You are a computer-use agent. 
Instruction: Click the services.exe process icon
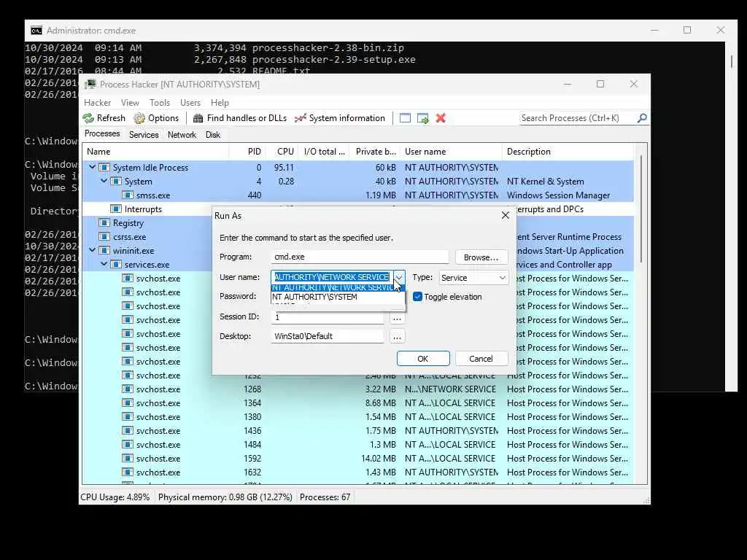click(116, 264)
